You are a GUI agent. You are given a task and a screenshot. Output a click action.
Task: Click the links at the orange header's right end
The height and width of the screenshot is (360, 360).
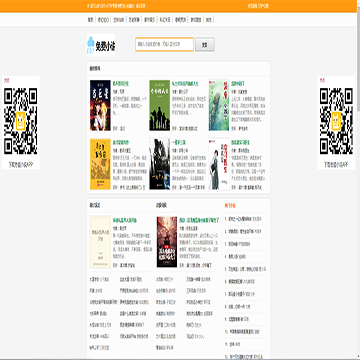pyautogui.click(x=258, y=6)
